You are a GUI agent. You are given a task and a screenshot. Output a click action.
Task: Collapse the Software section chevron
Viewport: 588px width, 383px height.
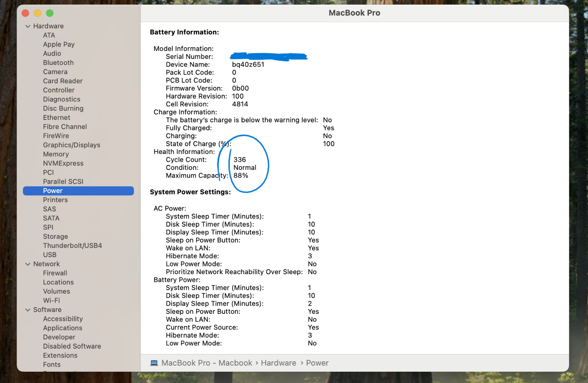pos(28,310)
